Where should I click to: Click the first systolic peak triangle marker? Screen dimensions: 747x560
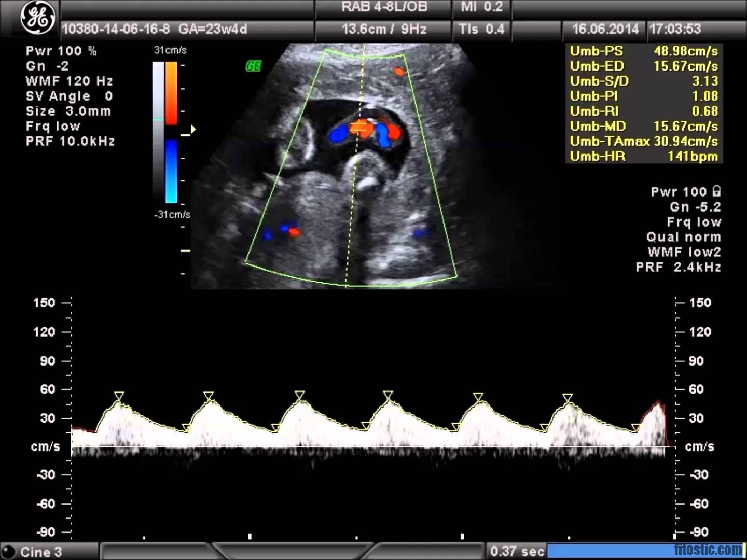[119, 396]
